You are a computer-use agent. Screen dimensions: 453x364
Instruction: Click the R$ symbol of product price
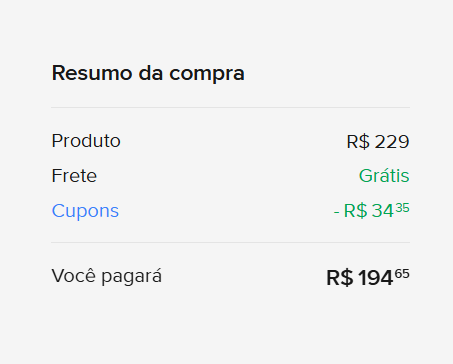[358, 142]
